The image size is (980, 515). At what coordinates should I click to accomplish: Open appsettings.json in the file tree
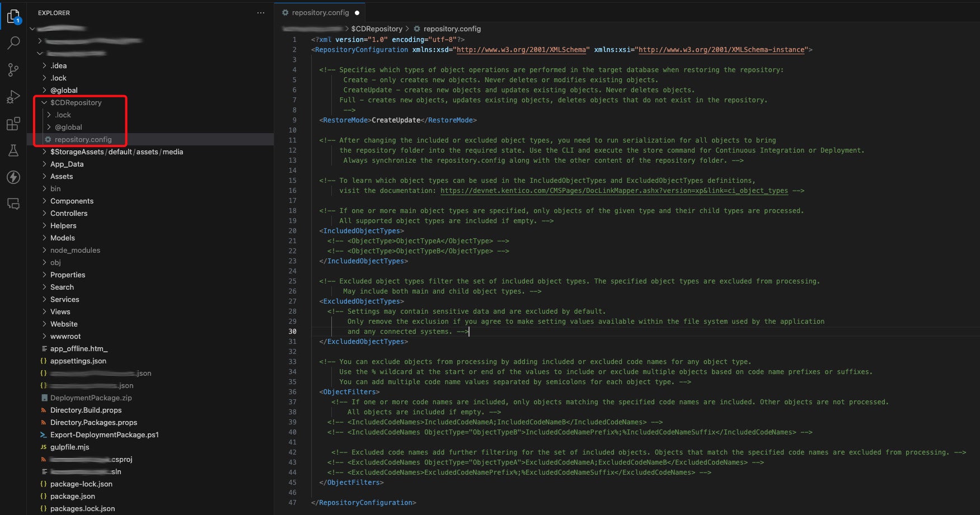point(78,361)
